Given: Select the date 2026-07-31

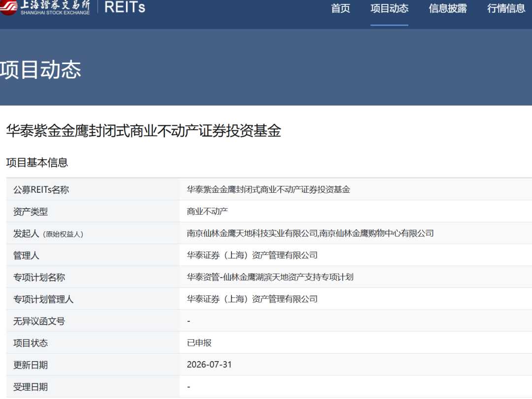Looking at the screenshot, I should tap(209, 364).
